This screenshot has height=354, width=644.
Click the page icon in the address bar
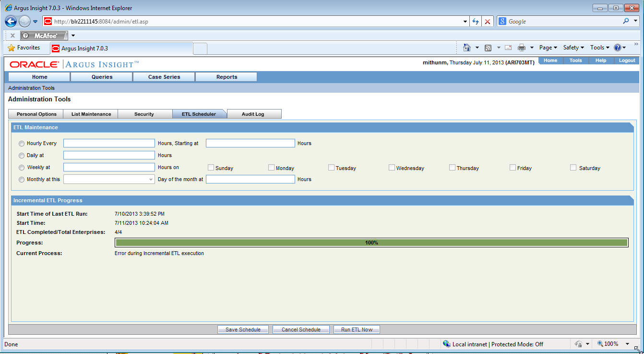pos(48,22)
